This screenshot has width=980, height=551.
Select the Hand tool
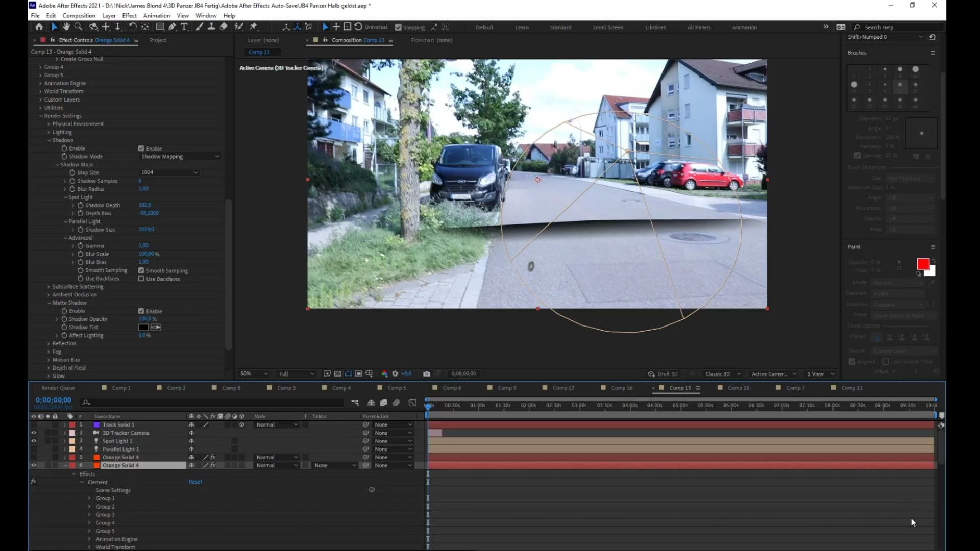pos(66,27)
